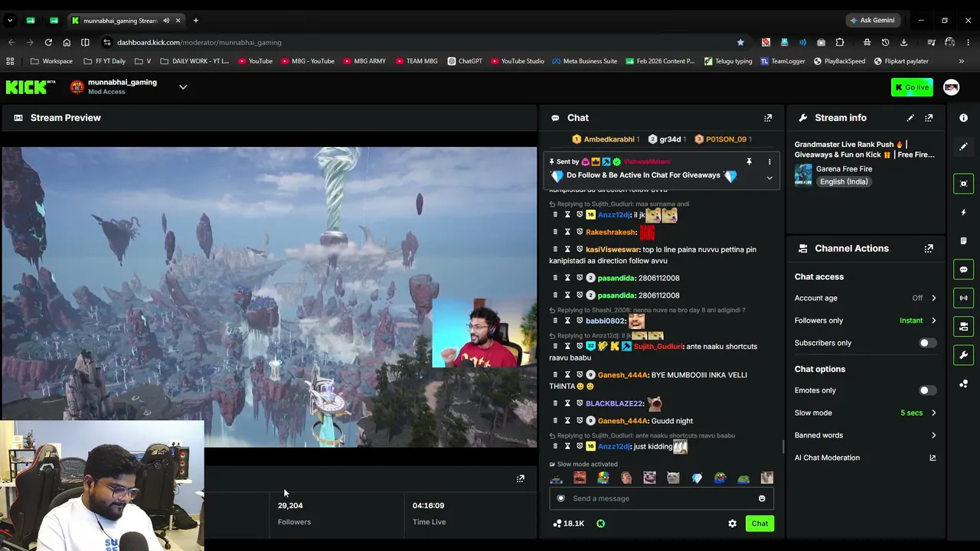Screen dimensions: 980x551
Task: Open YouTube Studio bookmark
Action: [x=518, y=61]
